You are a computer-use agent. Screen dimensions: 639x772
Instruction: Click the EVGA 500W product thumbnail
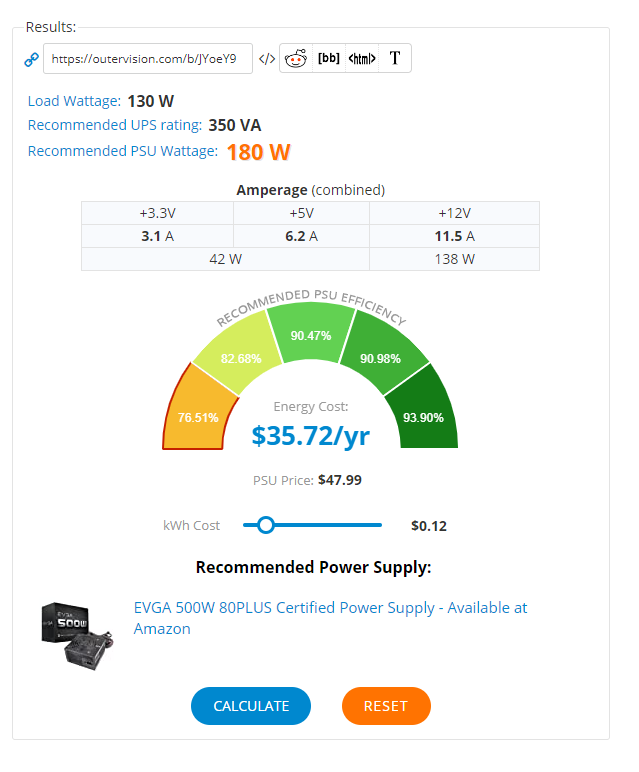77,636
